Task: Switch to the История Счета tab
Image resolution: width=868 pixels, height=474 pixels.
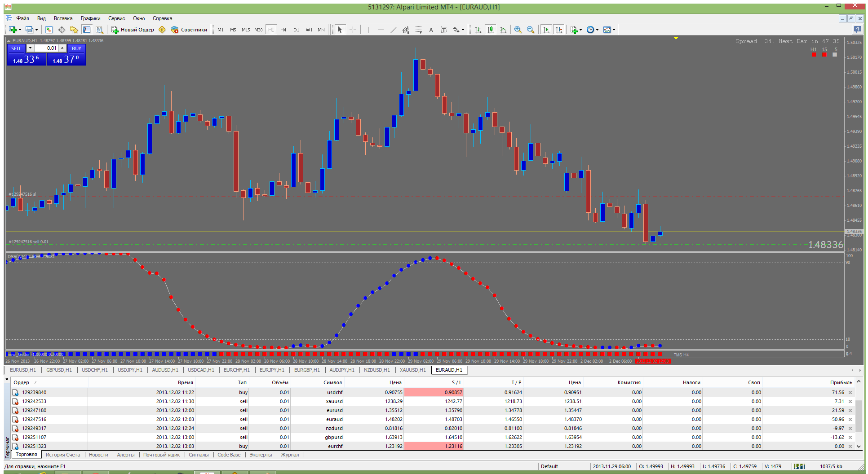Action: click(x=63, y=455)
